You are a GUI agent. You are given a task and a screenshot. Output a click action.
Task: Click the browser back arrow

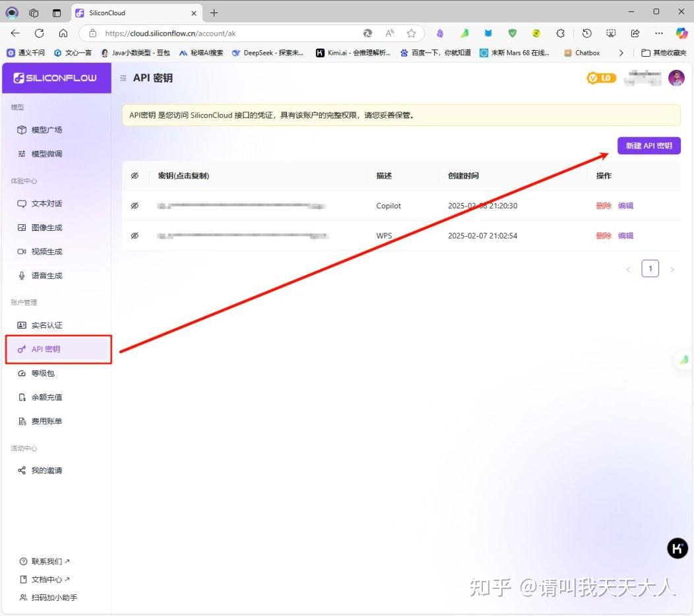[15, 33]
